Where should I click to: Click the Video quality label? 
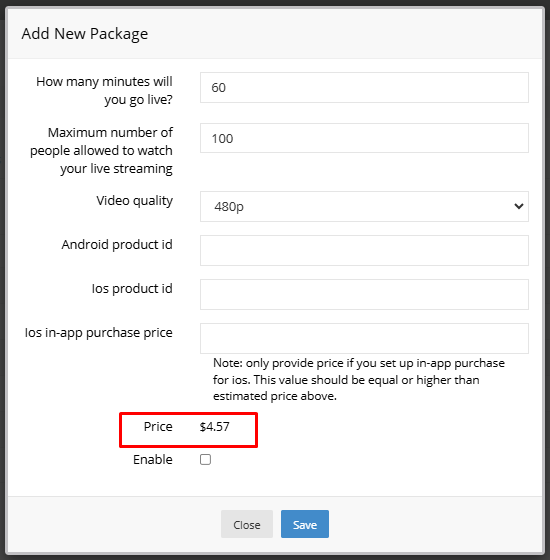135,201
